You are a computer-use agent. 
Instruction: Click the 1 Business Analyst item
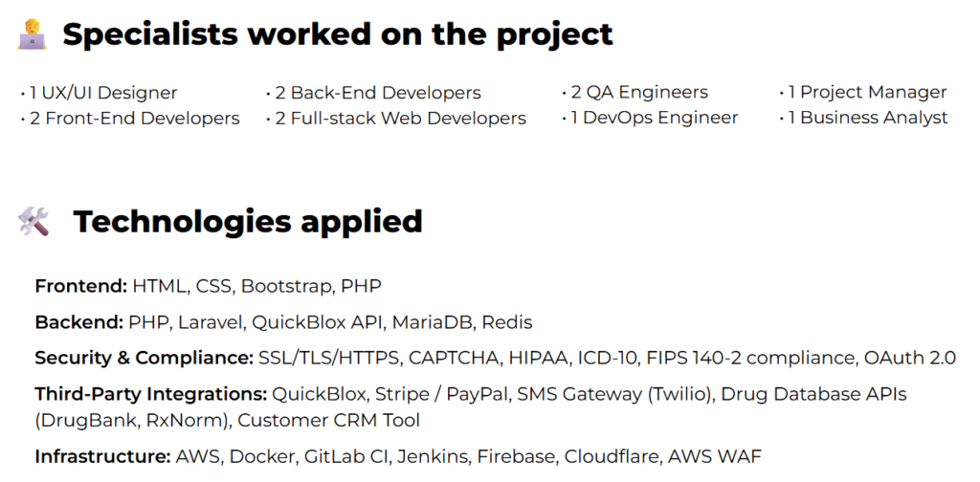click(x=864, y=118)
